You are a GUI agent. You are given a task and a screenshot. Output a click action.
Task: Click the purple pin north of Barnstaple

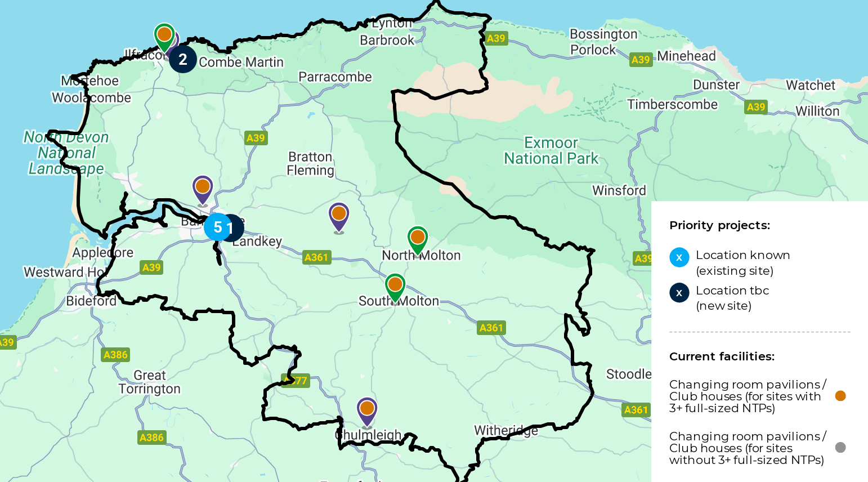(203, 190)
